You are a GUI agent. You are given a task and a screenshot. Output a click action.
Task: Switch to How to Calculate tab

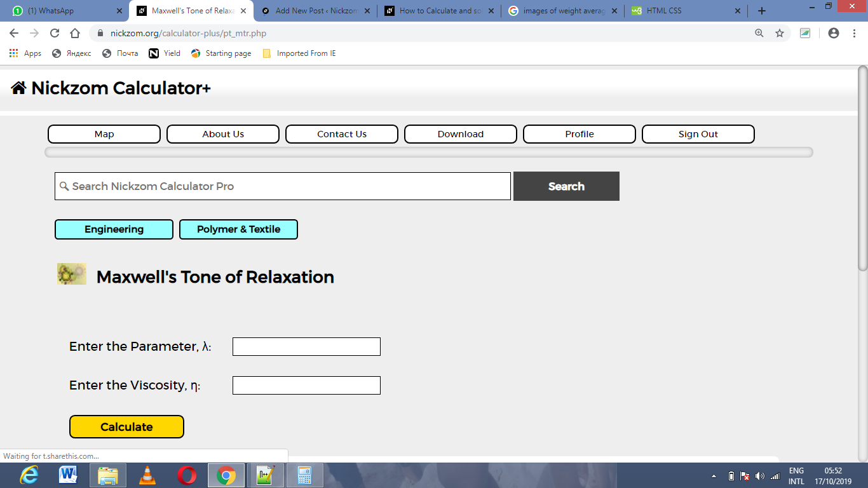[x=439, y=11]
